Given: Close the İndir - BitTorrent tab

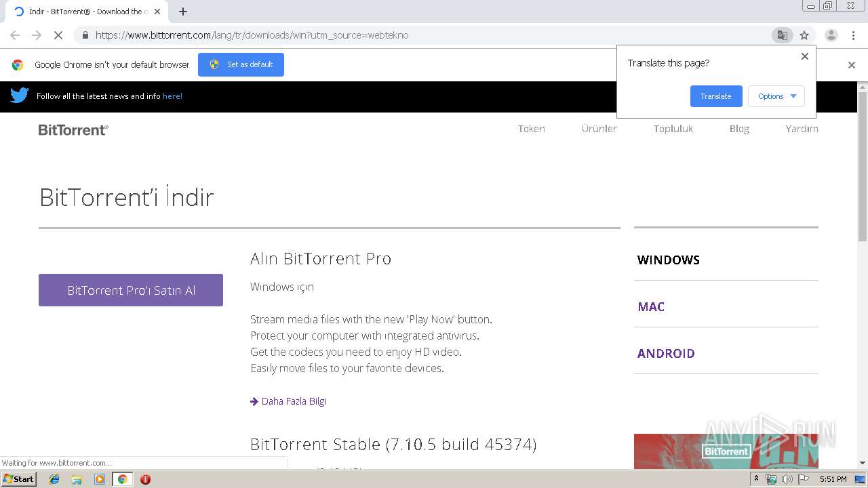Looking at the screenshot, I should pos(157,12).
